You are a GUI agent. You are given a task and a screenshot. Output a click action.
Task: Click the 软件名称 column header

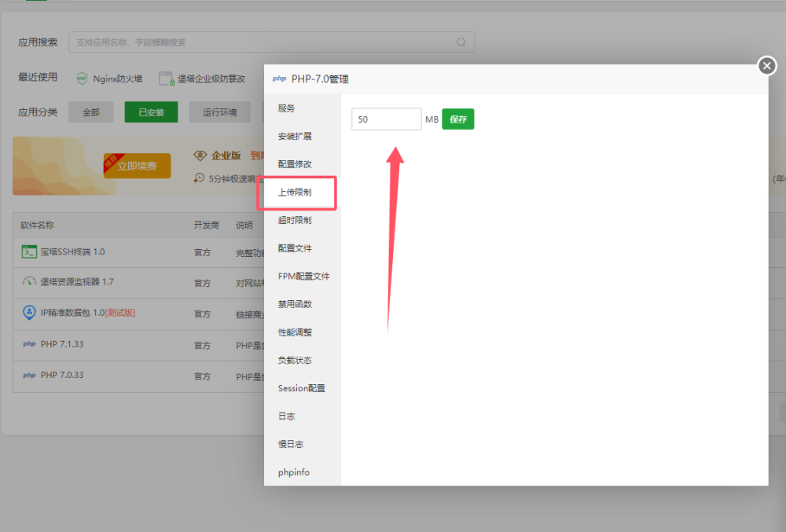click(x=37, y=226)
